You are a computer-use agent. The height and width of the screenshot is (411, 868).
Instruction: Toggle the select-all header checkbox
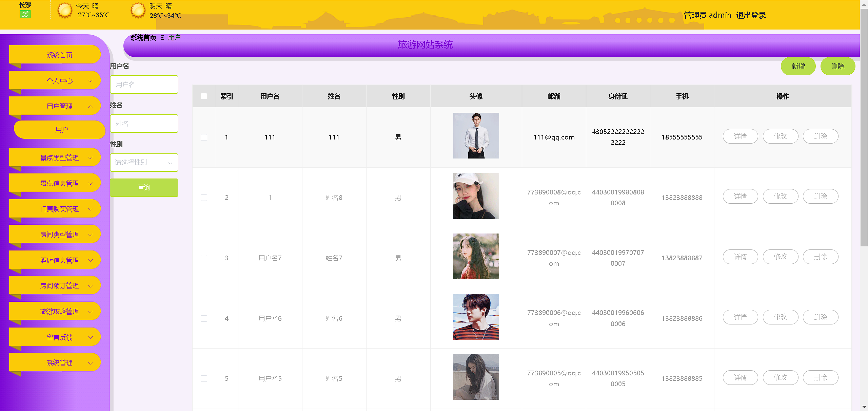click(204, 96)
